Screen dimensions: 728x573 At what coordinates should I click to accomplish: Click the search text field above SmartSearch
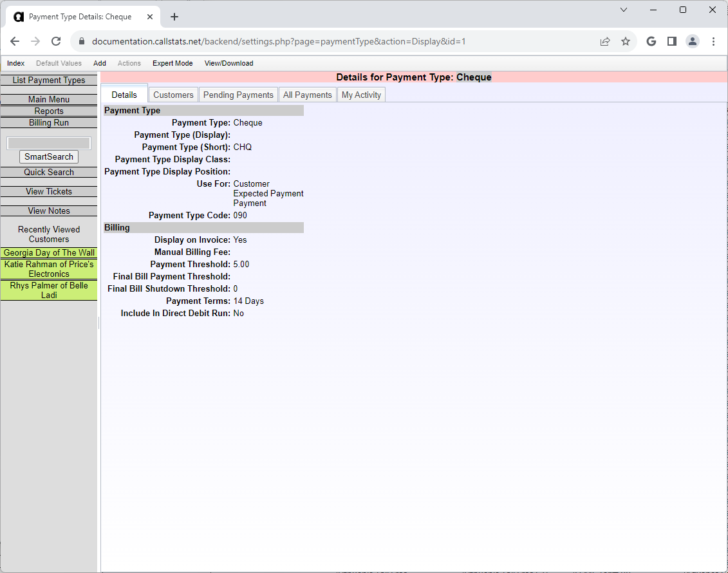49,143
